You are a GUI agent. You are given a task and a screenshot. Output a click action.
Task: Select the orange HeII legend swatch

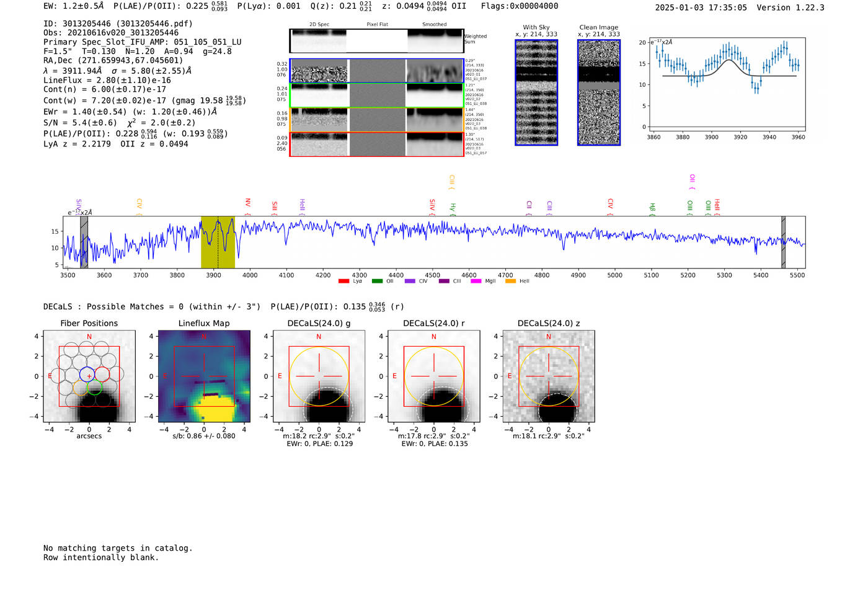pos(510,282)
